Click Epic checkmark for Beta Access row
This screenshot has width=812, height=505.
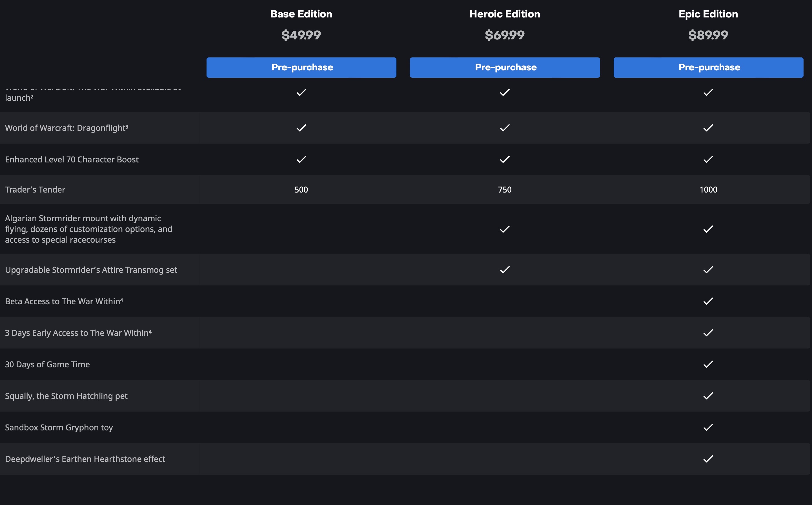708,301
